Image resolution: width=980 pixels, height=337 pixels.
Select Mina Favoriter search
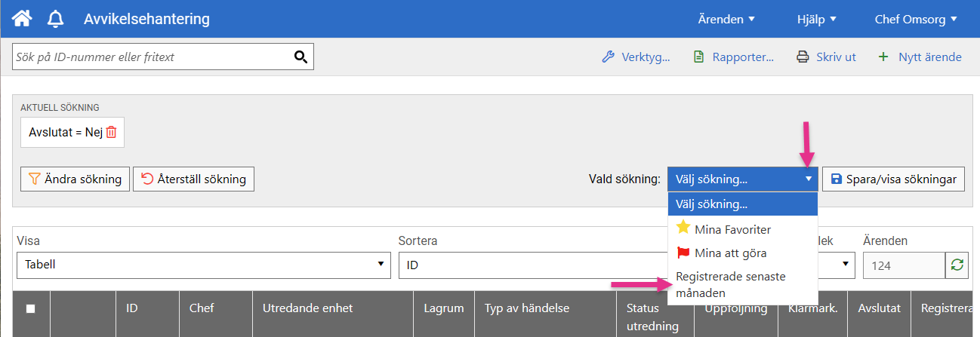742,228
